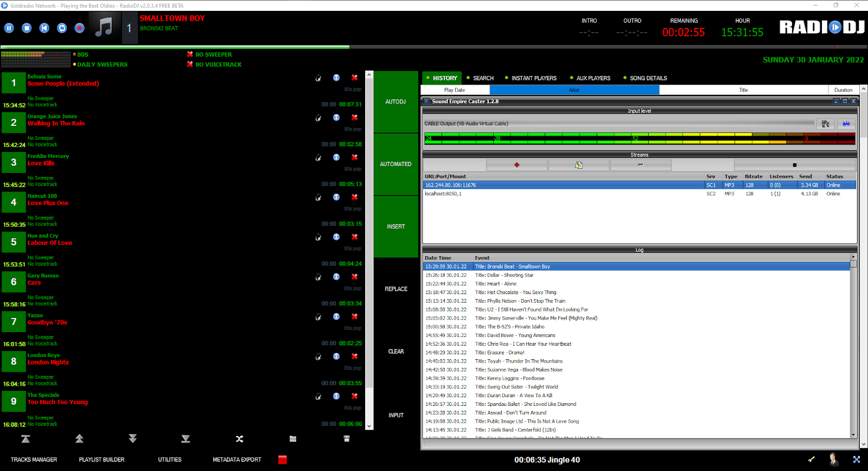Delete Labour Of Love from playlist

[354, 237]
